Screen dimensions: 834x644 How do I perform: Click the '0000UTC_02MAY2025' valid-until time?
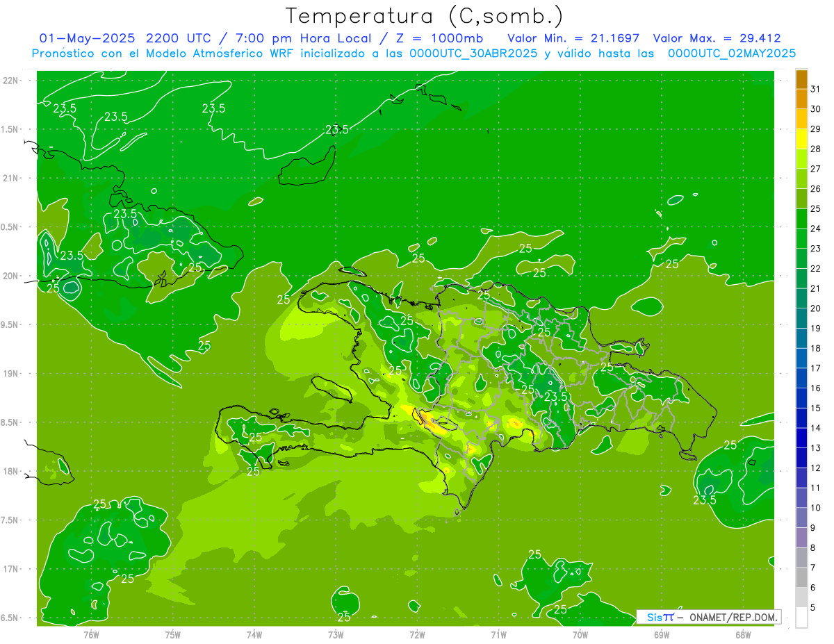point(732,53)
